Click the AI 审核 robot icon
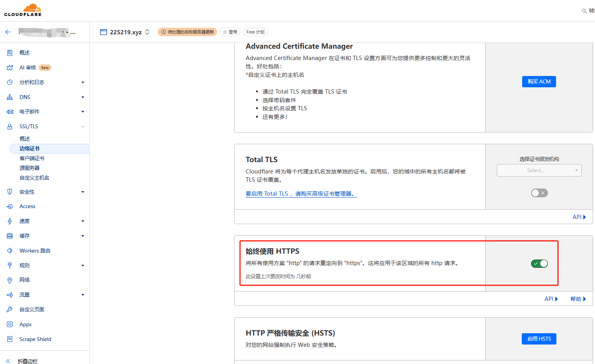Viewport: 595px width, 364px height. (x=10, y=68)
